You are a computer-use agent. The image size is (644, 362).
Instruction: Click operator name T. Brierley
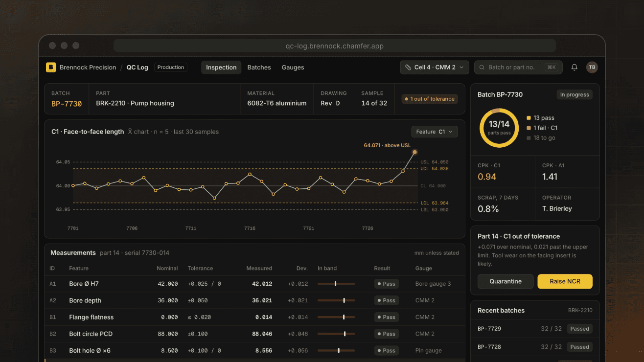pyautogui.click(x=557, y=209)
